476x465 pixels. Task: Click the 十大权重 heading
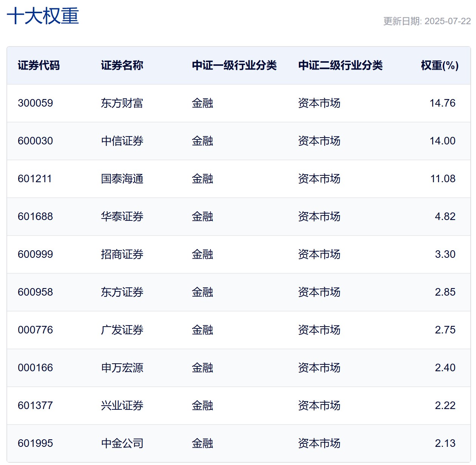tap(43, 16)
